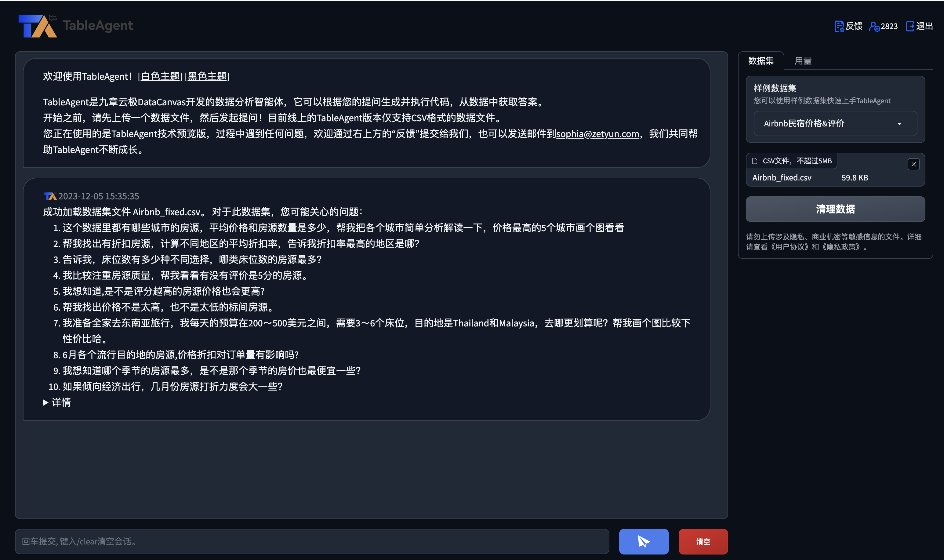Image resolution: width=944 pixels, height=560 pixels.
Task: Click the Airbnb_fixed.csv file name
Action: [x=781, y=177]
